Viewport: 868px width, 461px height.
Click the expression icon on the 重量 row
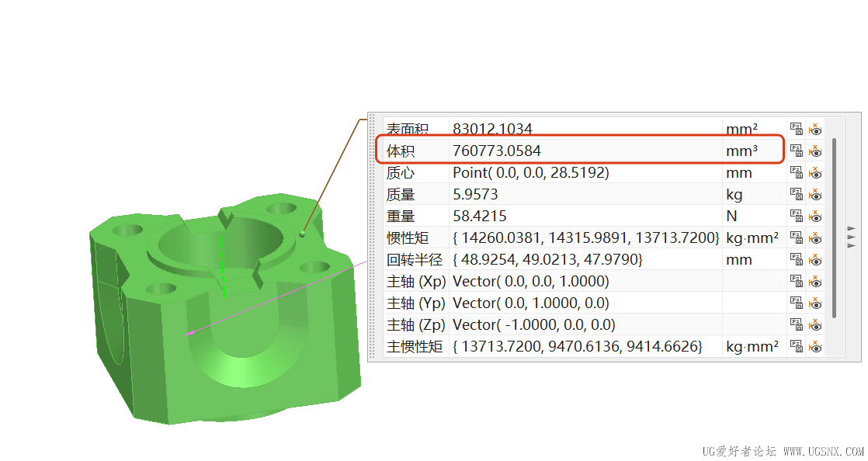click(797, 216)
